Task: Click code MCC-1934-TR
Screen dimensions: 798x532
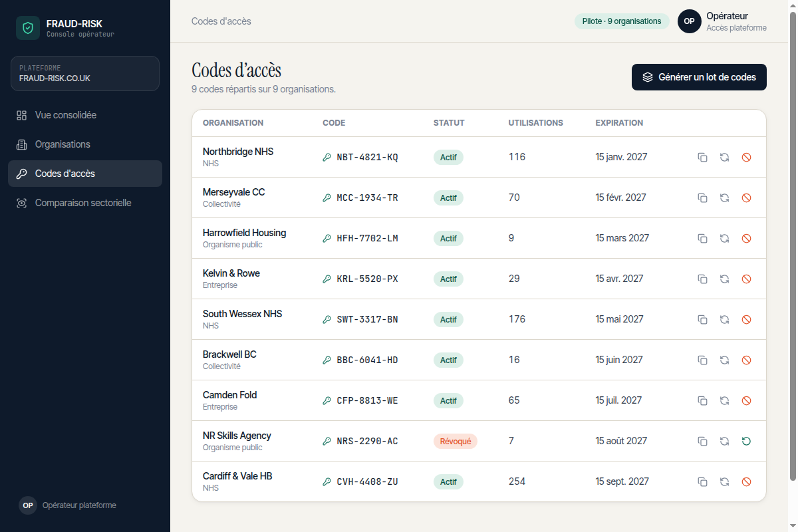Action: point(367,198)
